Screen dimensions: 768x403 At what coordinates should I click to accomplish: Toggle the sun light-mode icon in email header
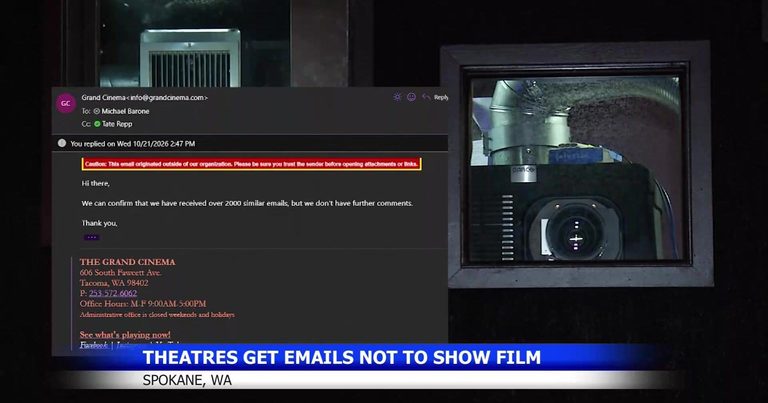pyautogui.click(x=397, y=97)
